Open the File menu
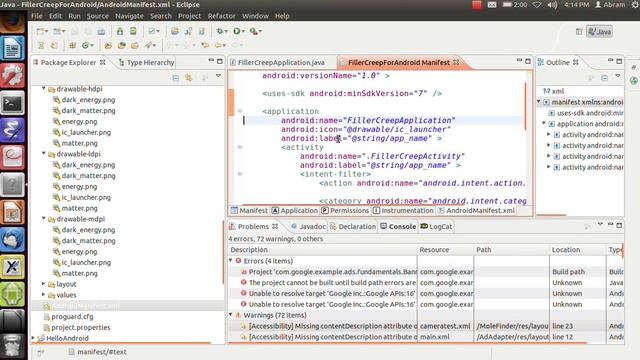The height and width of the screenshot is (360, 640). coord(37,16)
